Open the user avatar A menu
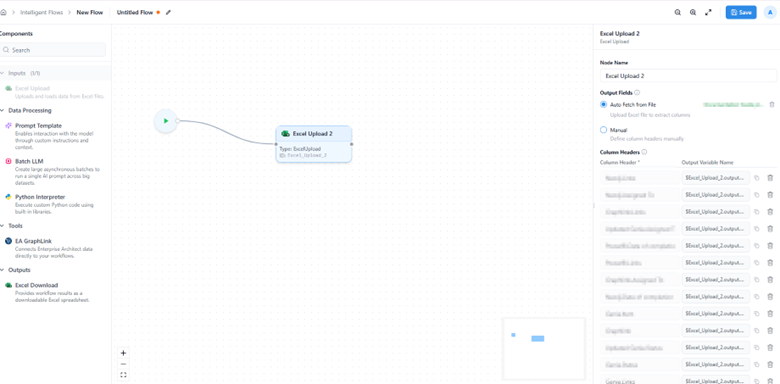 click(x=770, y=12)
